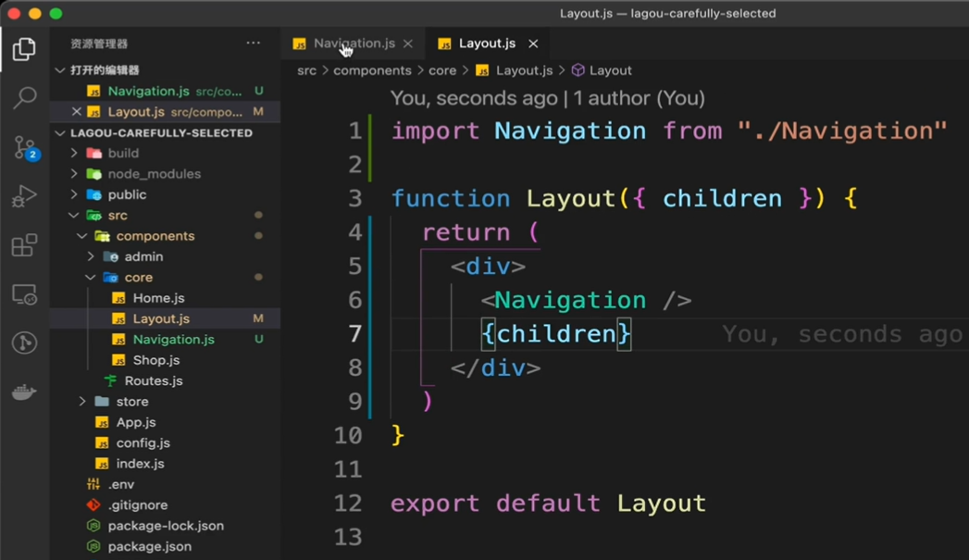Click line number 1 in the gutter
Screen dimensions: 969x560
click(354, 131)
